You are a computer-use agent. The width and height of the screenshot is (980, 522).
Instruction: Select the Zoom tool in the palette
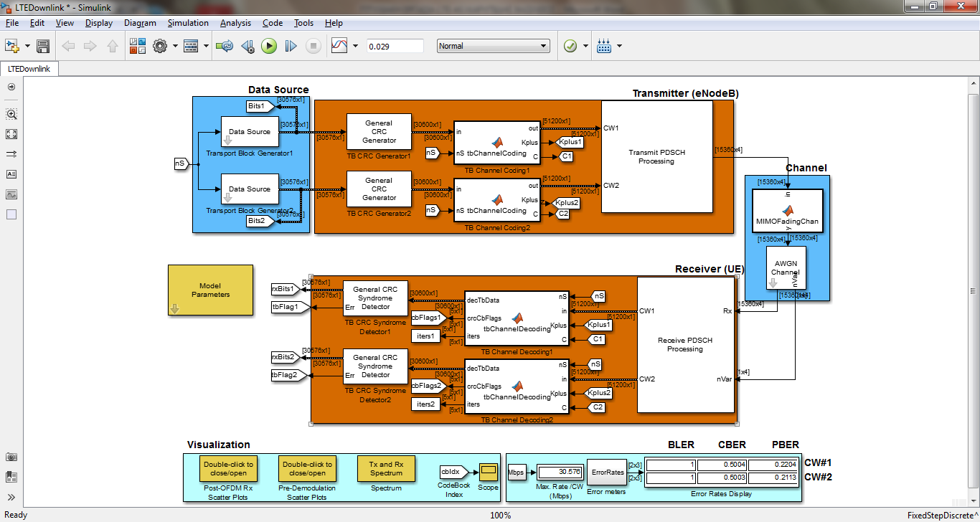coord(11,114)
